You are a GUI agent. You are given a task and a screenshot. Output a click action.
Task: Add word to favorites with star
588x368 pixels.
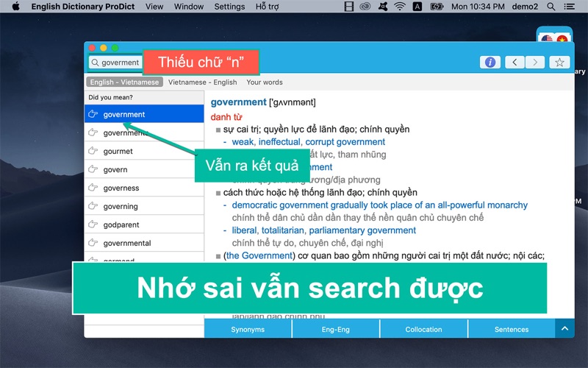click(x=559, y=62)
